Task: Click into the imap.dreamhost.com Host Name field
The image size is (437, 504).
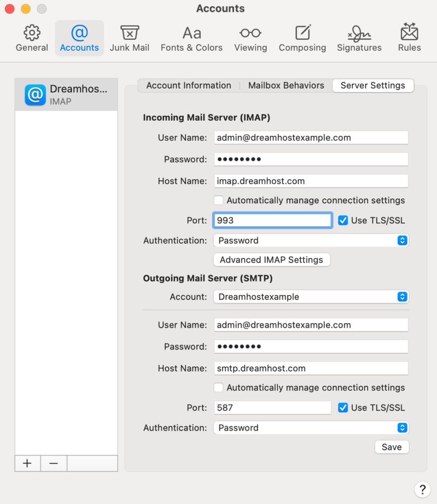Action: click(x=311, y=181)
